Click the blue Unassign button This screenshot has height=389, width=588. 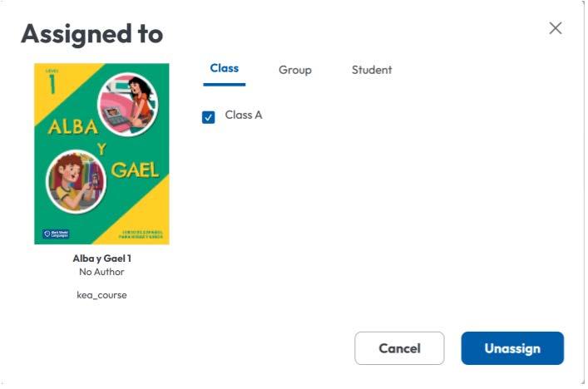(512, 348)
